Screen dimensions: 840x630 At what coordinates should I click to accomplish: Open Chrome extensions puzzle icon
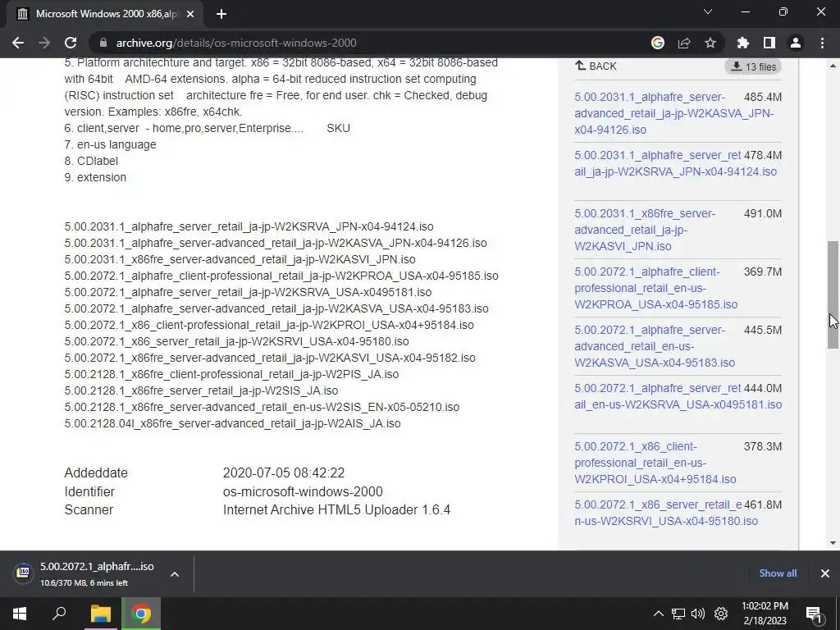tap(743, 43)
